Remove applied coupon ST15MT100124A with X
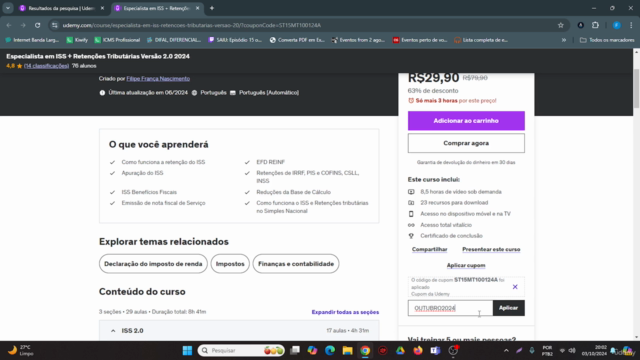The width and height of the screenshot is (640, 360). (515, 287)
